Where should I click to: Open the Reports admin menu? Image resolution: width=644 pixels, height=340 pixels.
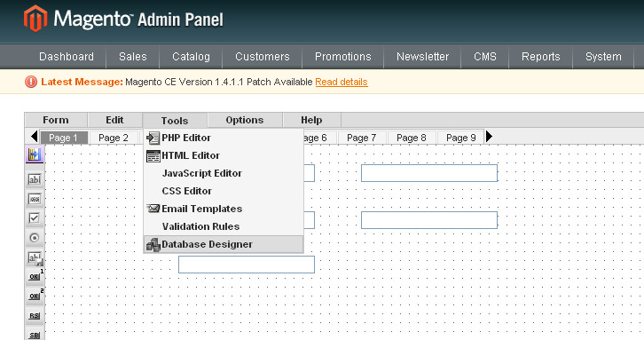(541, 56)
